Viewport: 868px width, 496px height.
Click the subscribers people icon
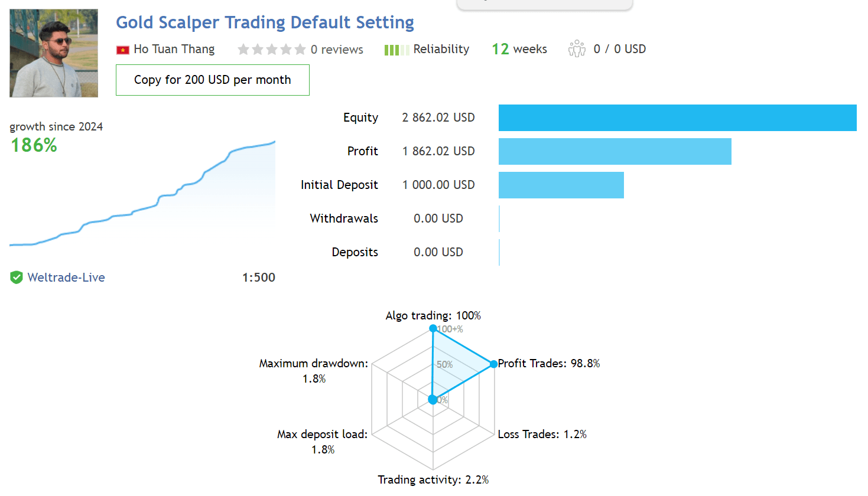coord(577,49)
